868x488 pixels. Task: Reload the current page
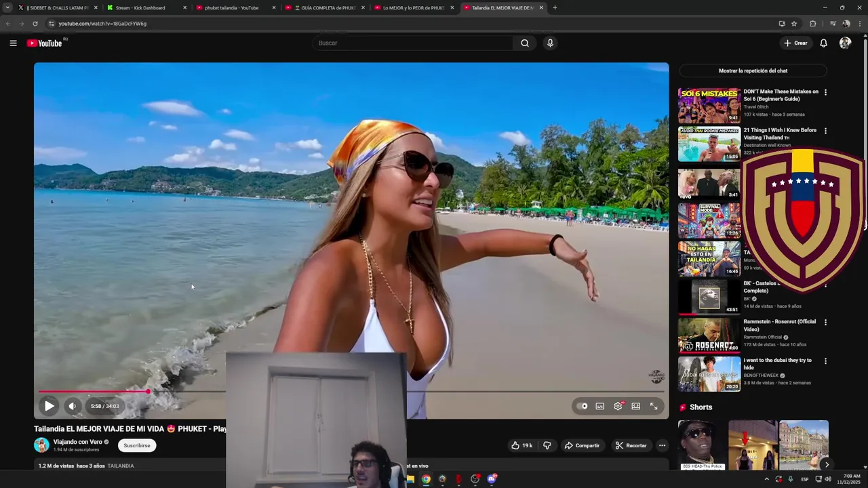tap(35, 24)
